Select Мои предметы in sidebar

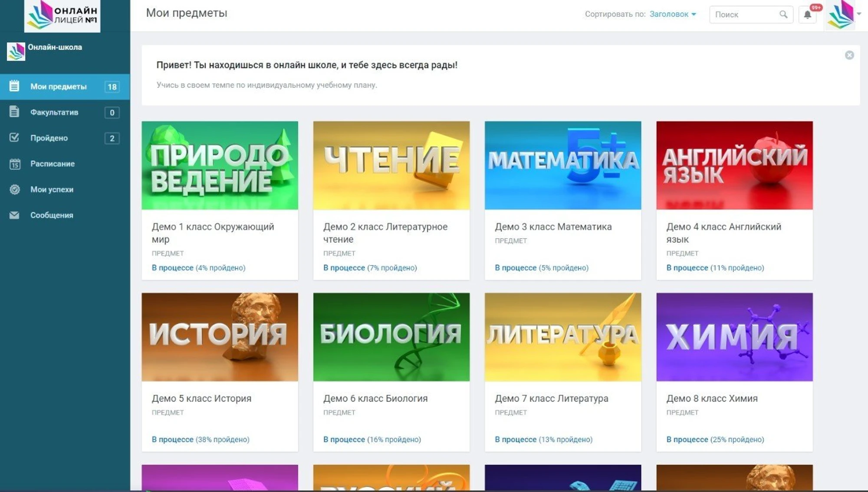click(59, 87)
